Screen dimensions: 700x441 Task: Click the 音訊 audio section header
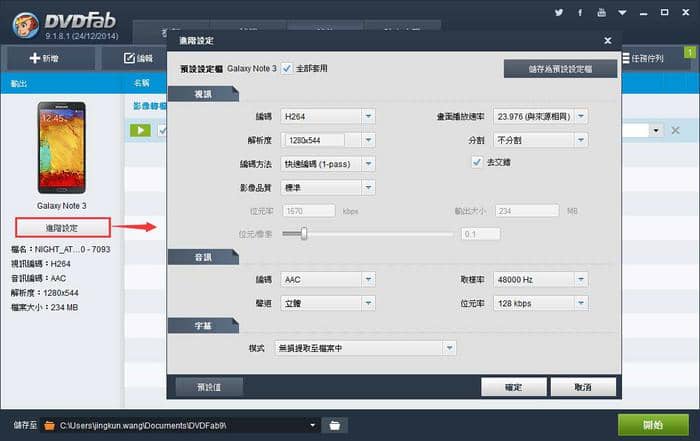coord(203,257)
